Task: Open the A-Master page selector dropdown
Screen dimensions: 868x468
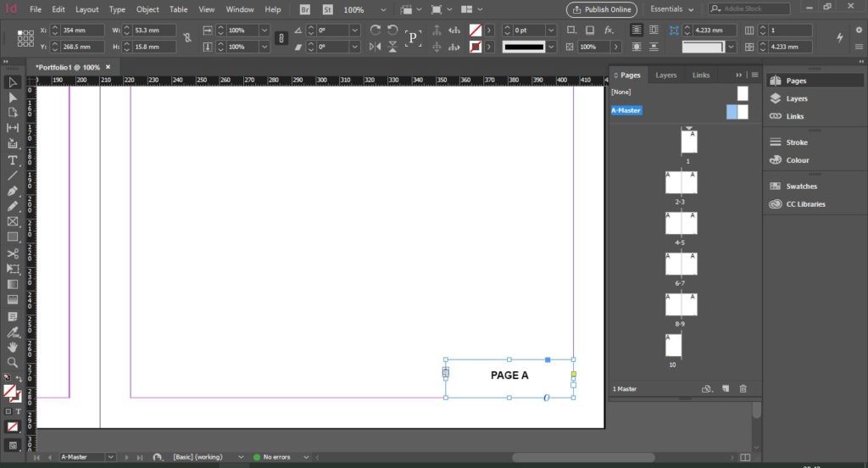Action: 111,457
